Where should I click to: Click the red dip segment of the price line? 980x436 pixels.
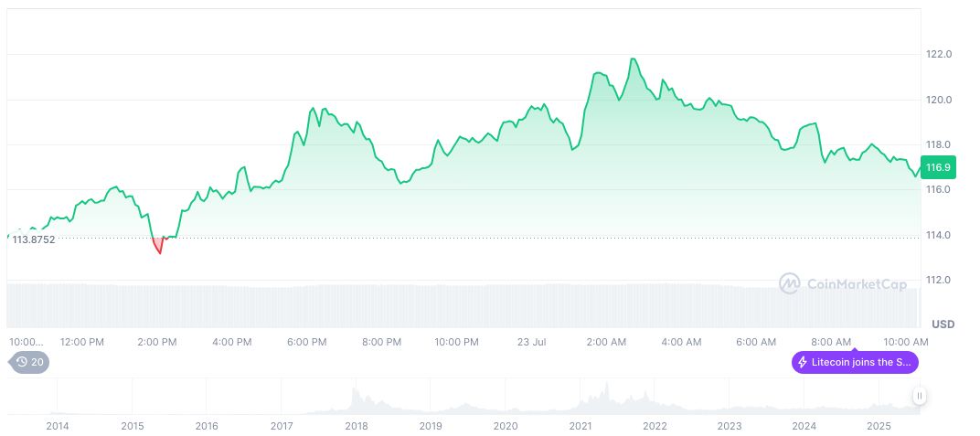(158, 246)
